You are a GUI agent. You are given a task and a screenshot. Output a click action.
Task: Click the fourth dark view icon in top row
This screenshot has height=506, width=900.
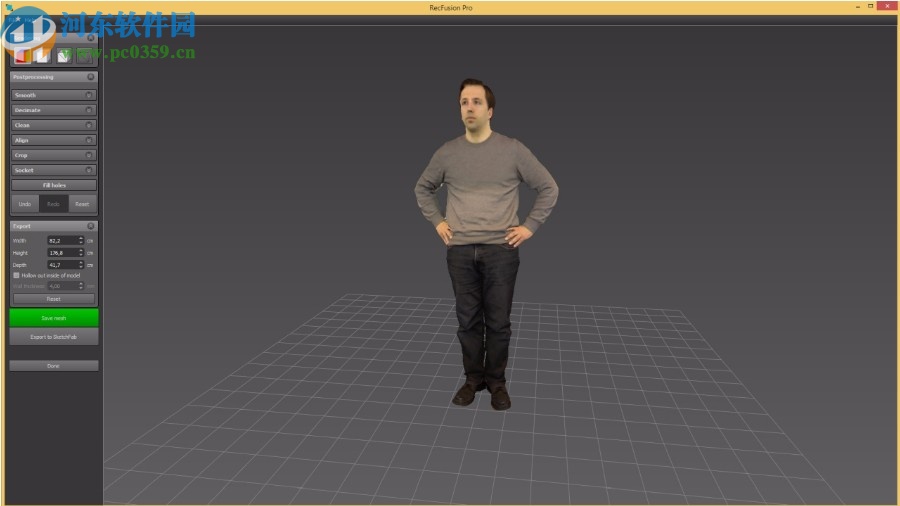pyautogui.click(x=85, y=56)
